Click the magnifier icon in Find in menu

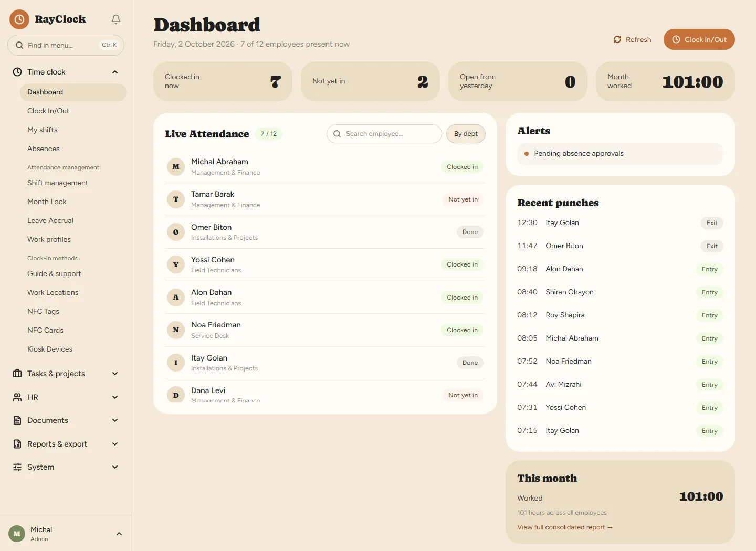[19, 45]
